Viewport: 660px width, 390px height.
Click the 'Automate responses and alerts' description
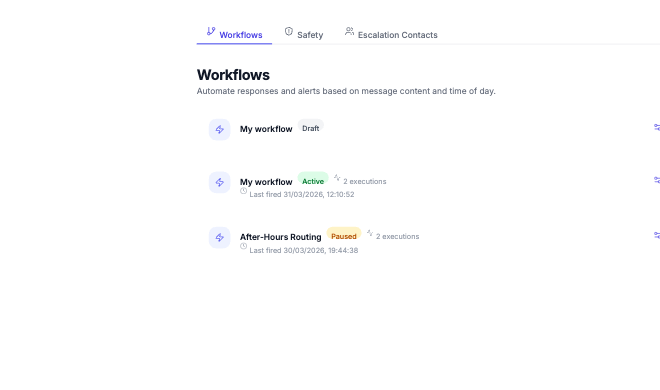click(346, 91)
